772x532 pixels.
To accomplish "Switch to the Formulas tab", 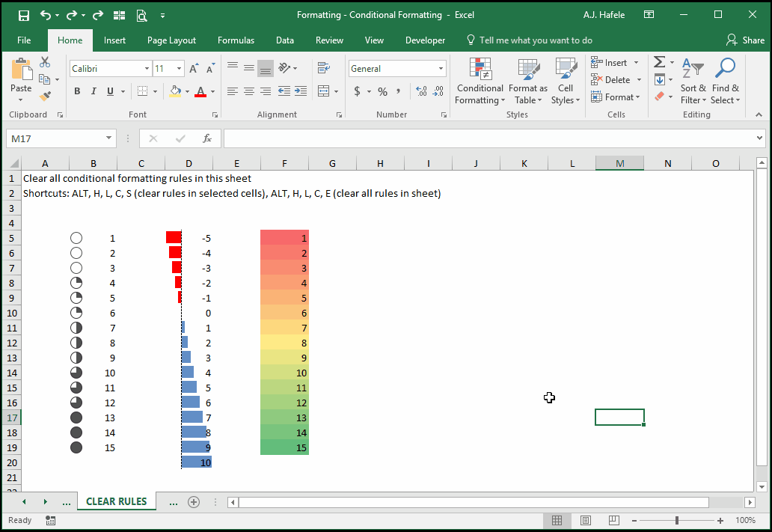I will point(236,40).
